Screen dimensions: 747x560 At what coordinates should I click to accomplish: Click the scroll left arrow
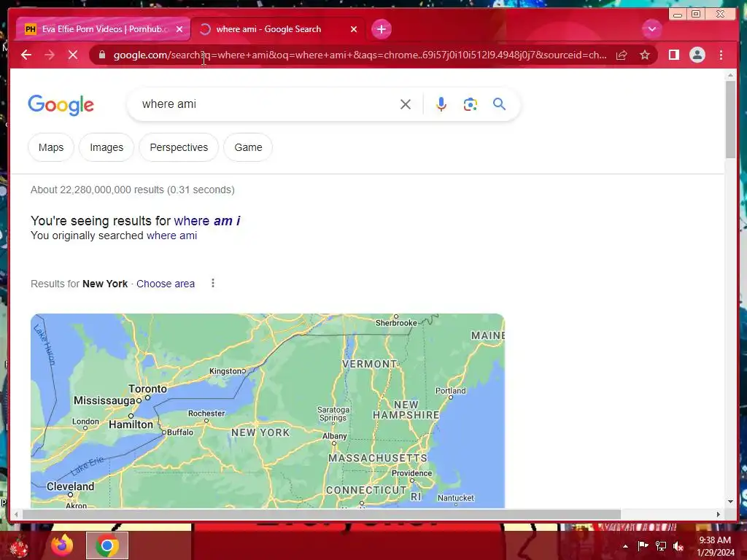[16, 514]
